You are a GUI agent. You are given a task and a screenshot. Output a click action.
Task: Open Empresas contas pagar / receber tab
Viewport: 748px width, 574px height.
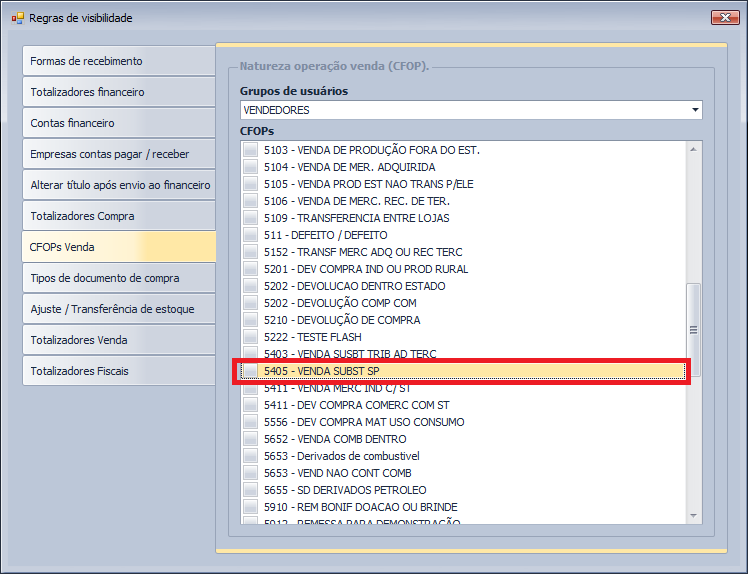click(x=119, y=154)
